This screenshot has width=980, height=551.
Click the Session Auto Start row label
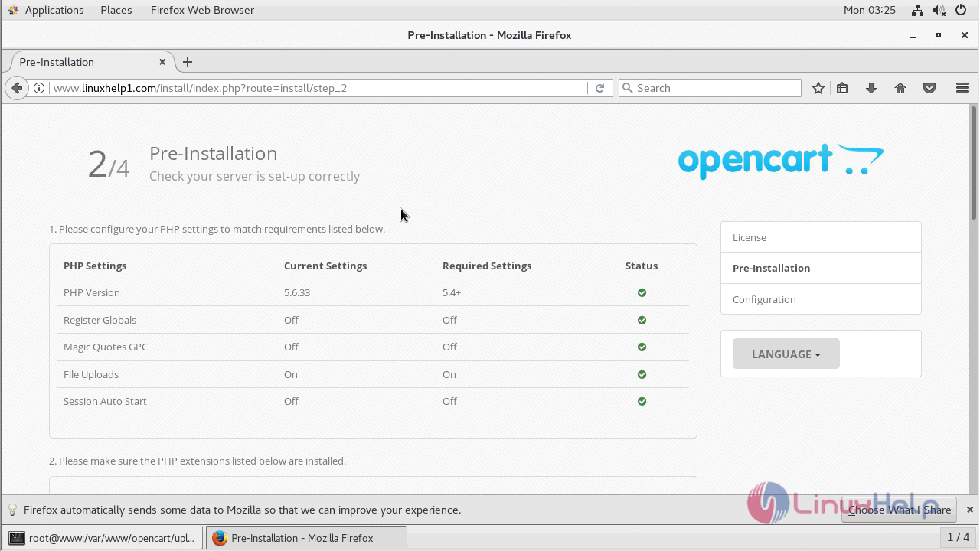(x=105, y=401)
